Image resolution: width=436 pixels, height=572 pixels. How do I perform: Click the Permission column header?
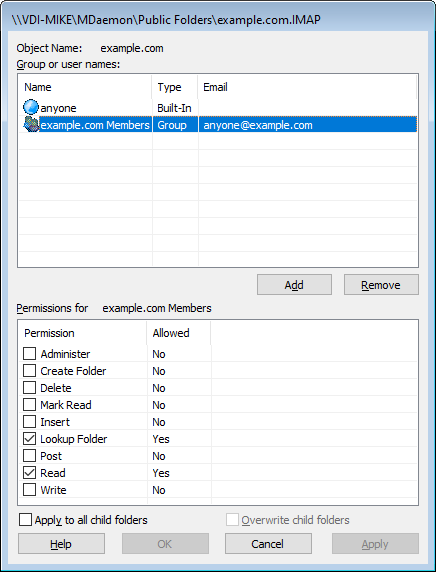[82, 333]
